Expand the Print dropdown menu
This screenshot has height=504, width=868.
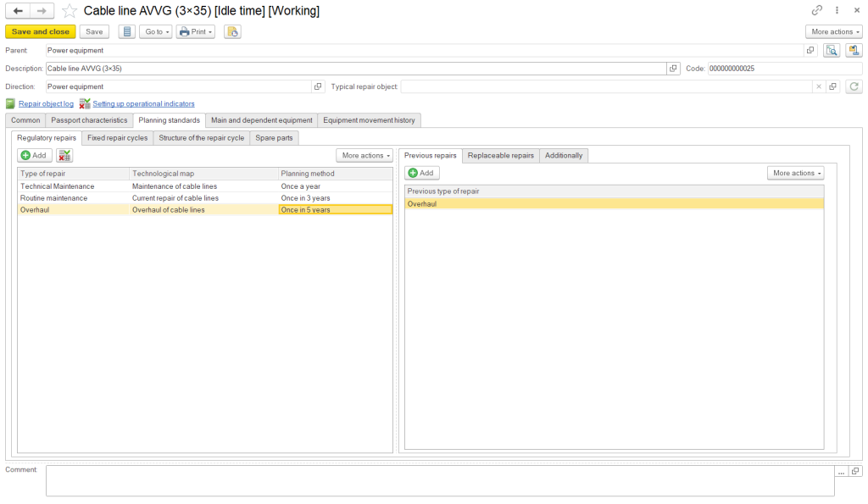pyautogui.click(x=195, y=31)
